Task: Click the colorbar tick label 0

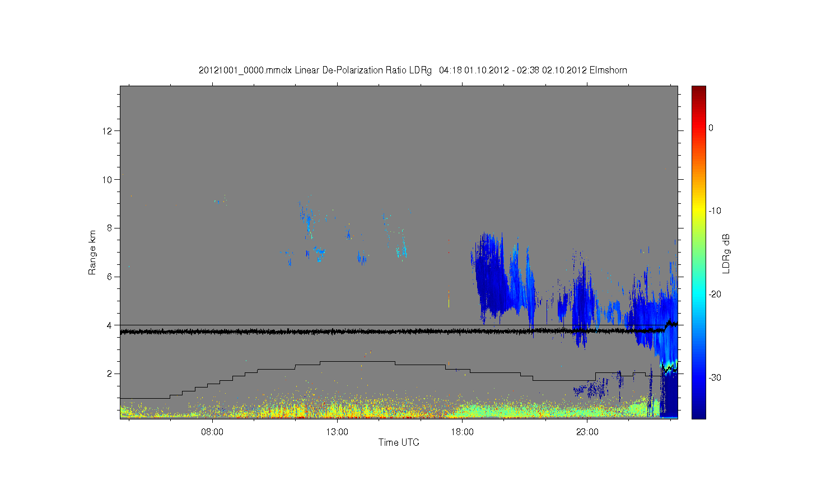Action: pos(711,128)
